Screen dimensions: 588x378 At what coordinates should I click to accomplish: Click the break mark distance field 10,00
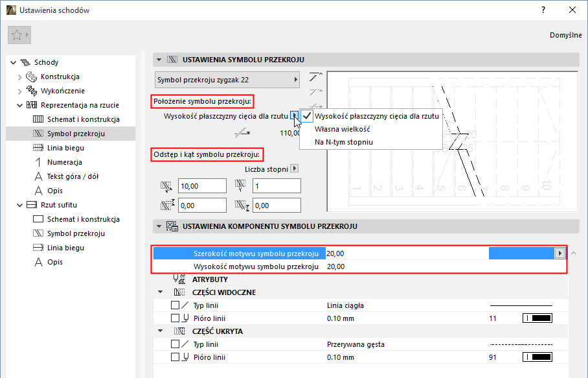point(202,186)
